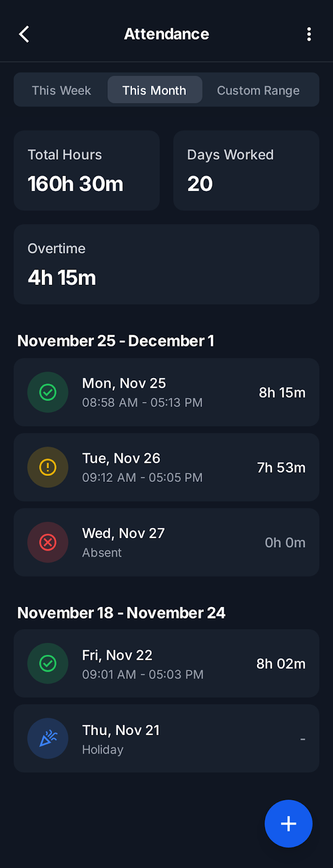Tap the Absent label under Wed, Nov 27
The image size is (333, 868).
(102, 553)
